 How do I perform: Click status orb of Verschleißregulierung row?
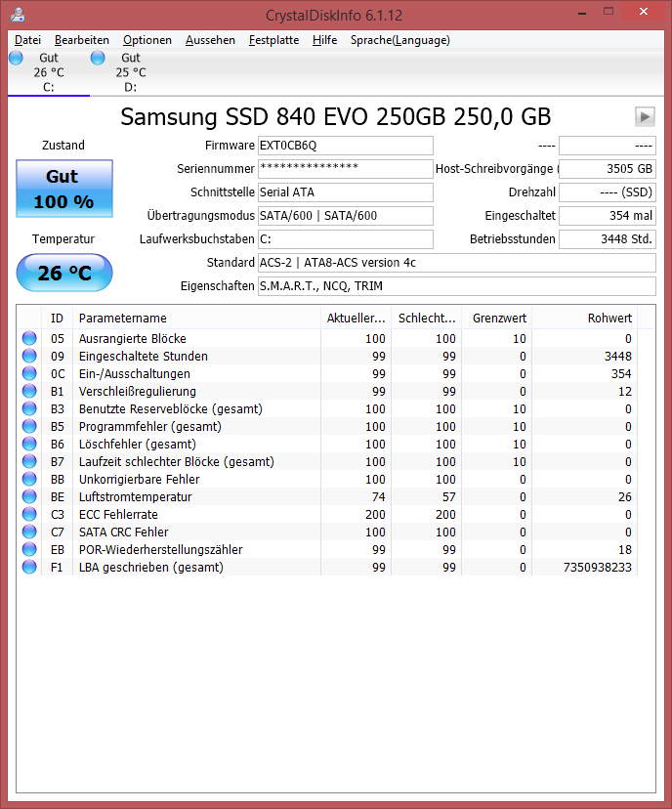pyautogui.click(x=29, y=391)
